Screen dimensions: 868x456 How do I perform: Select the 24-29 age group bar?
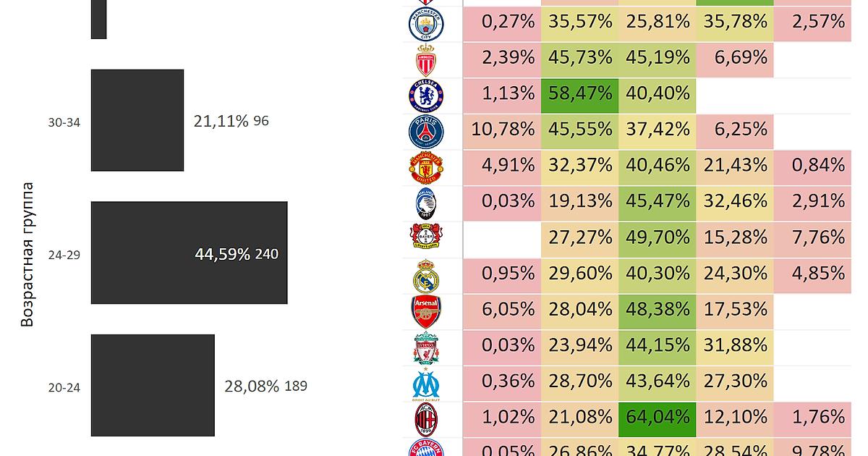[189, 253]
